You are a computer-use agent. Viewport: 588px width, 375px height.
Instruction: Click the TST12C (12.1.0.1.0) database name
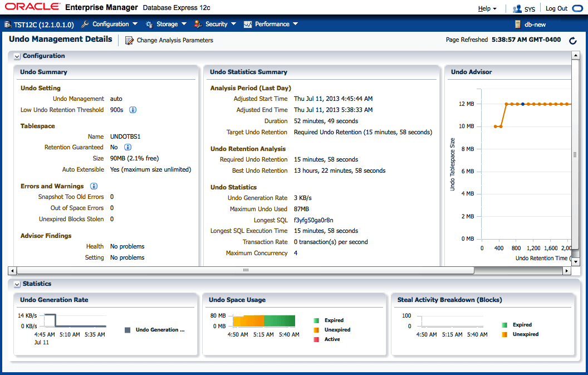(x=44, y=25)
